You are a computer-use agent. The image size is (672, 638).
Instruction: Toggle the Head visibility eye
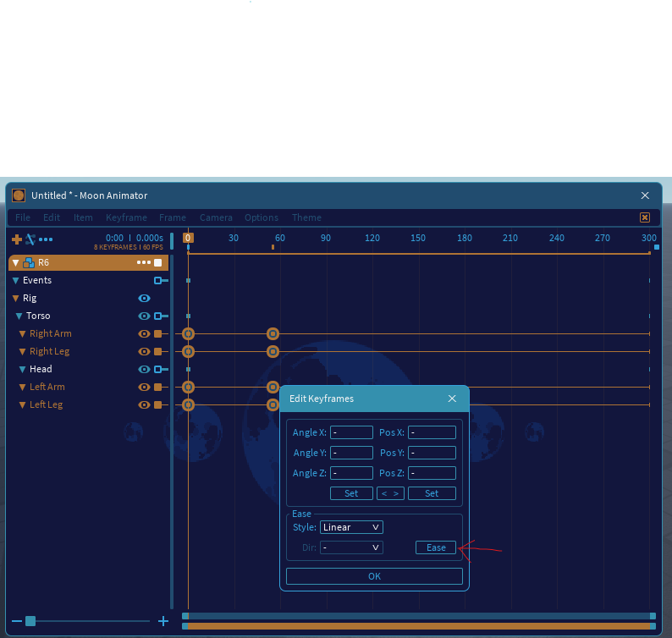(145, 369)
